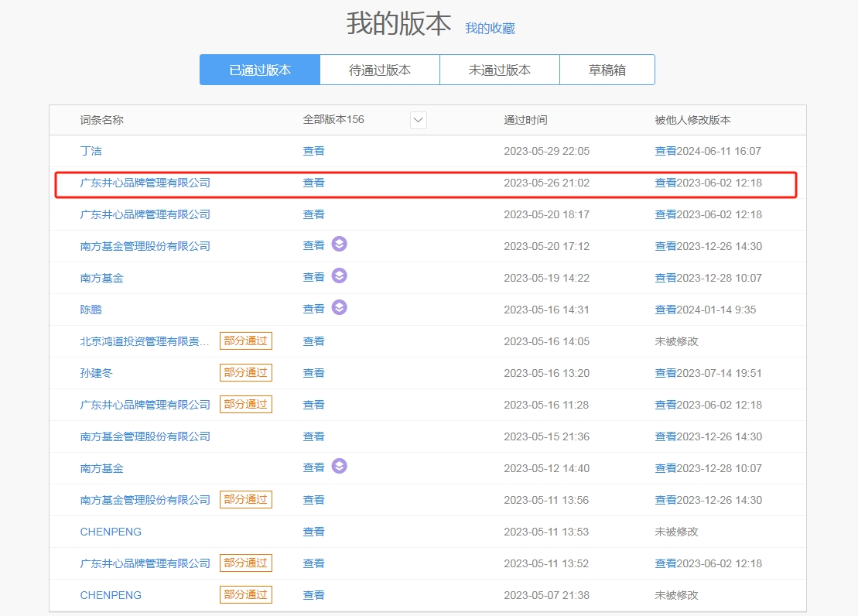Switch to the 待通过版本 tab
Screen dimensions: 858x616
(380, 70)
